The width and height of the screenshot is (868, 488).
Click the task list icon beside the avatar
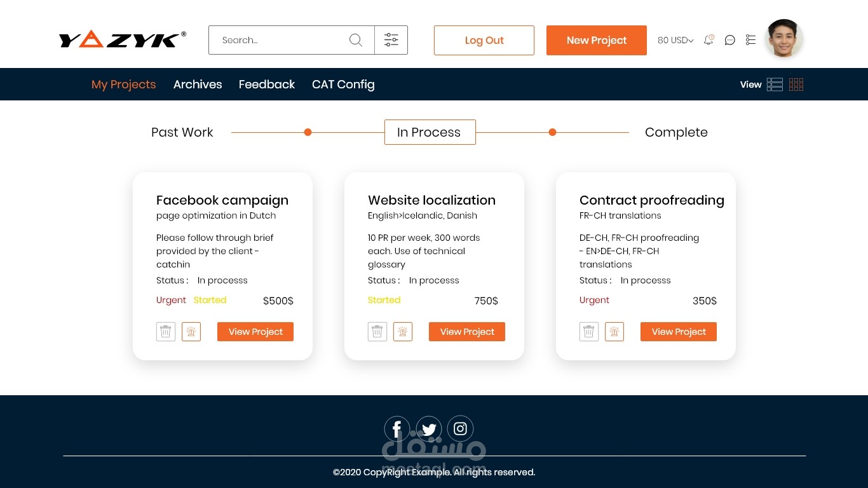[x=750, y=40]
